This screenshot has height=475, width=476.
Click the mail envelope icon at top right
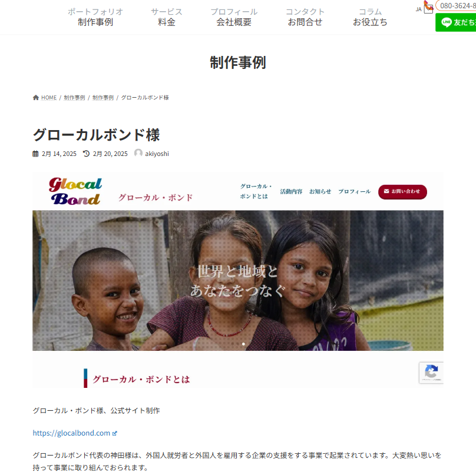(428, 9)
